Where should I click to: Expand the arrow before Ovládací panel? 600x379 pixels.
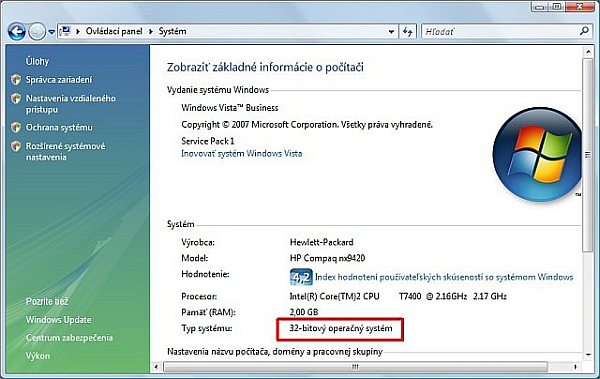click(x=78, y=31)
